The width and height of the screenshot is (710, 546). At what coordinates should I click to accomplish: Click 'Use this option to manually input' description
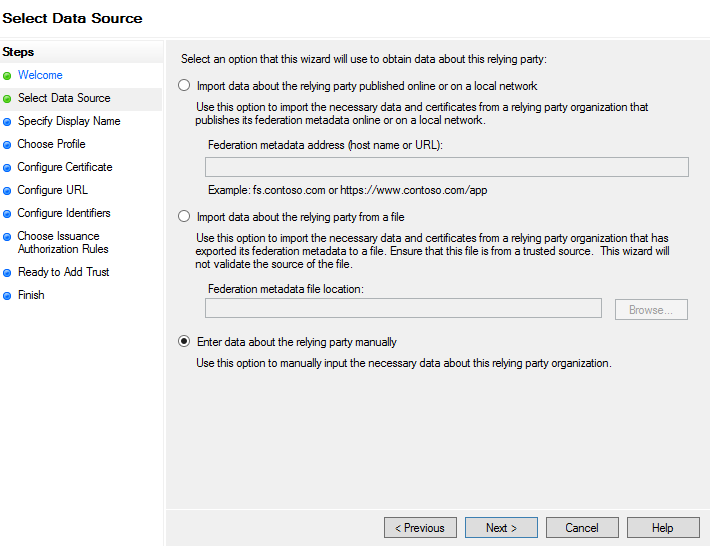coord(403,363)
